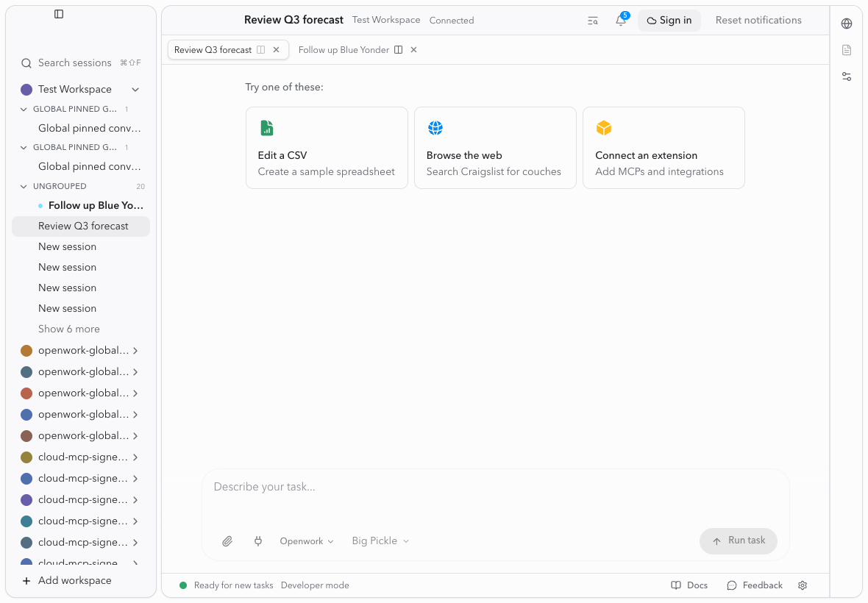This screenshot has height=603, width=868.
Task: Click the Connect an extension cube icon
Action: click(x=603, y=128)
